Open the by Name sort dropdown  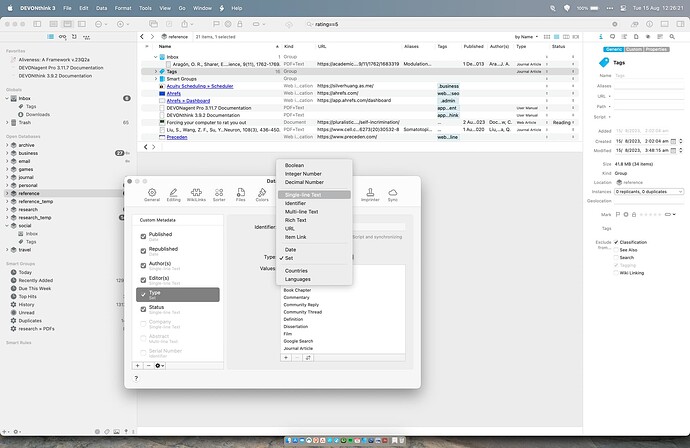[x=526, y=37]
